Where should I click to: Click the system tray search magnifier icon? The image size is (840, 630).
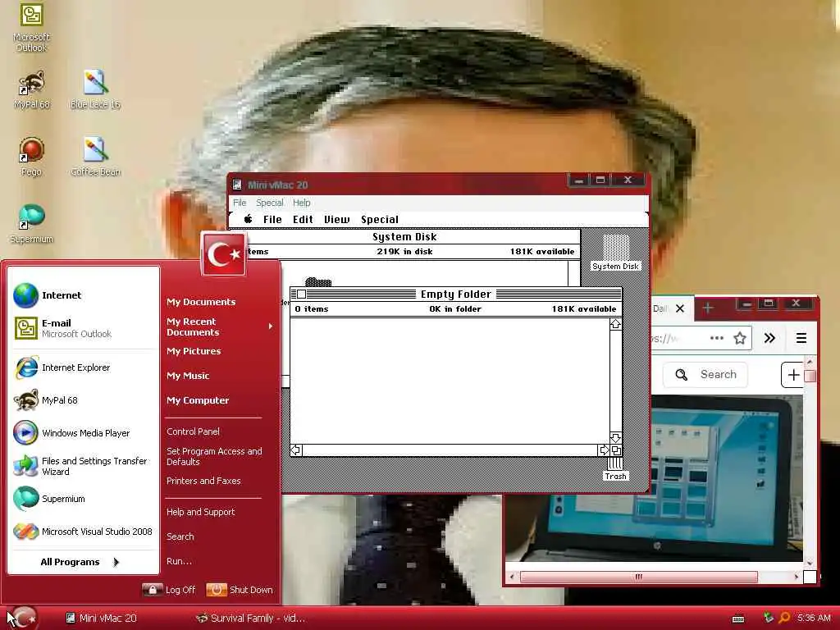784,618
